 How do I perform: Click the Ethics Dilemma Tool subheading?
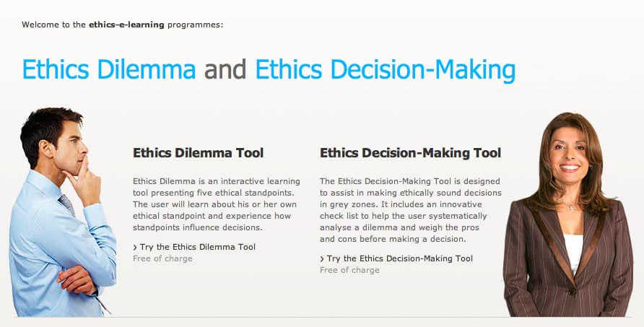click(x=198, y=153)
